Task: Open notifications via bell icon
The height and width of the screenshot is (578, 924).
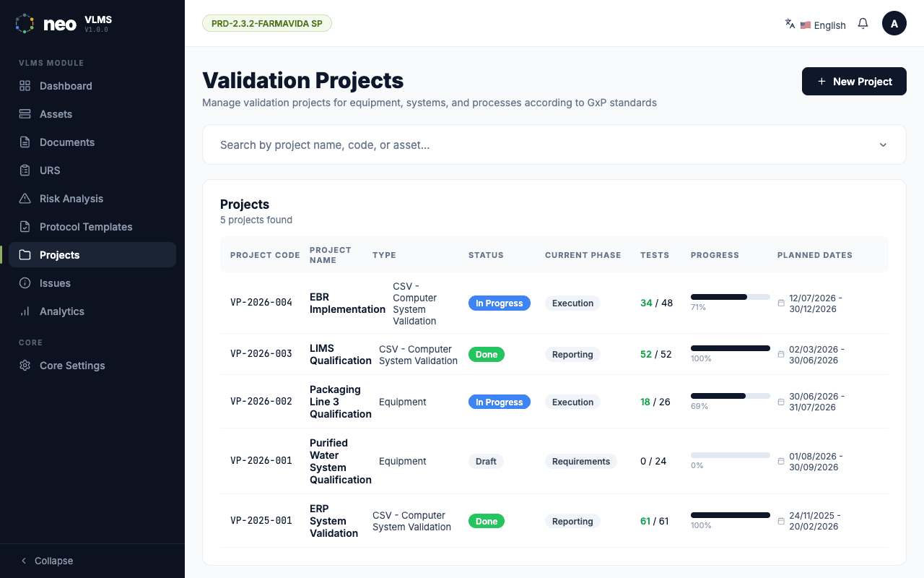Action: coord(863,23)
